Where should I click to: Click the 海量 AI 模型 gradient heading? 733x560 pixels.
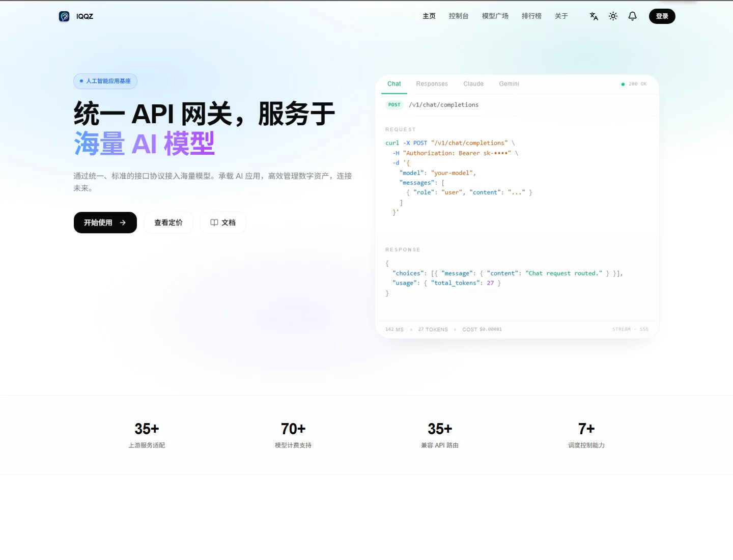(145, 144)
